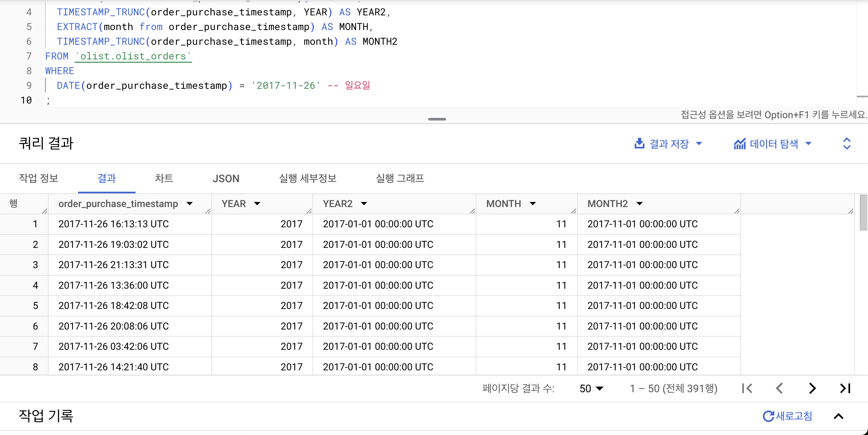Click the download icon next to 결과 저장
The width and height of the screenshot is (868, 435).
click(639, 144)
